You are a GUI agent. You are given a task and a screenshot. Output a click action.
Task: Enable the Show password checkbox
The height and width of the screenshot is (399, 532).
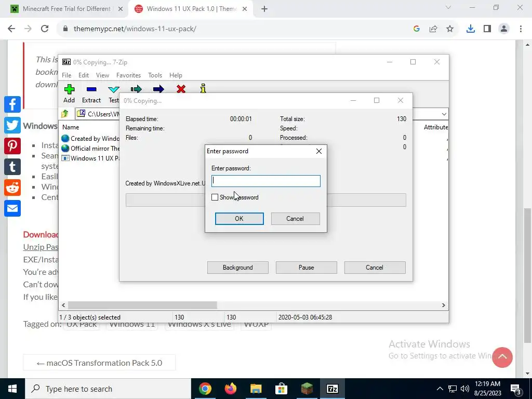[215, 197]
